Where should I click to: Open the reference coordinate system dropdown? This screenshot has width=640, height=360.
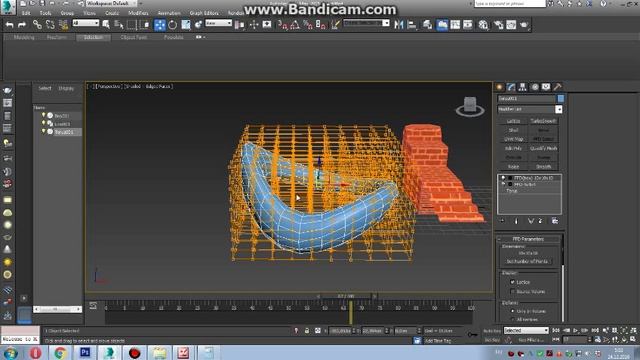[x=218, y=23]
